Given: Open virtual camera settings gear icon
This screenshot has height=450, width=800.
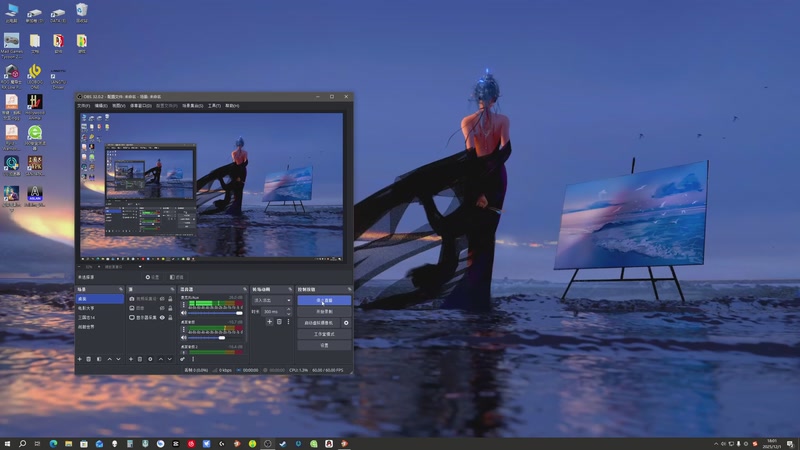Looking at the screenshot, I should [x=346, y=323].
